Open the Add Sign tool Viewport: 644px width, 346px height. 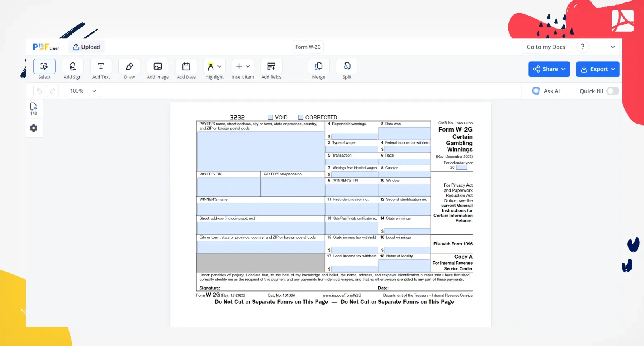[x=72, y=66]
